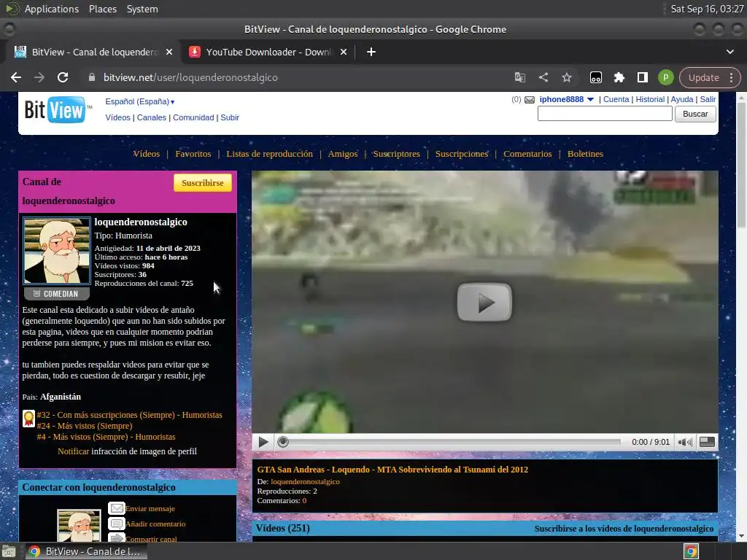Toggle fullscreen on video player
Screen dimensions: 747x560
point(707,442)
